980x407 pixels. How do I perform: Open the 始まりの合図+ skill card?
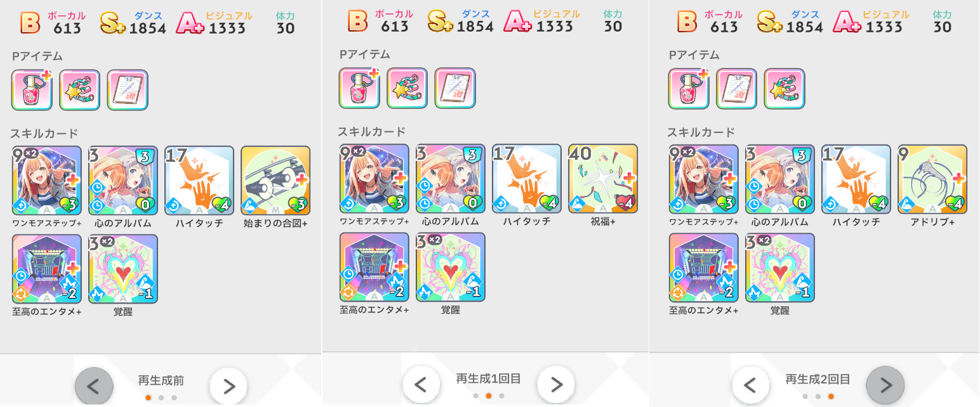pyautogui.click(x=275, y=181)
